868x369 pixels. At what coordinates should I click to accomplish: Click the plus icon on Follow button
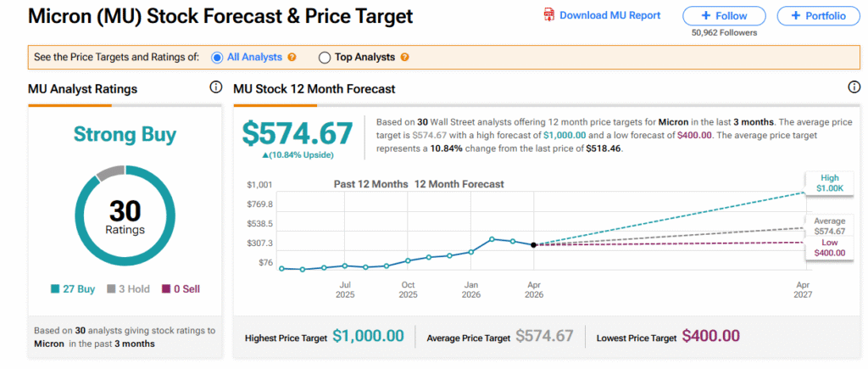709,16
